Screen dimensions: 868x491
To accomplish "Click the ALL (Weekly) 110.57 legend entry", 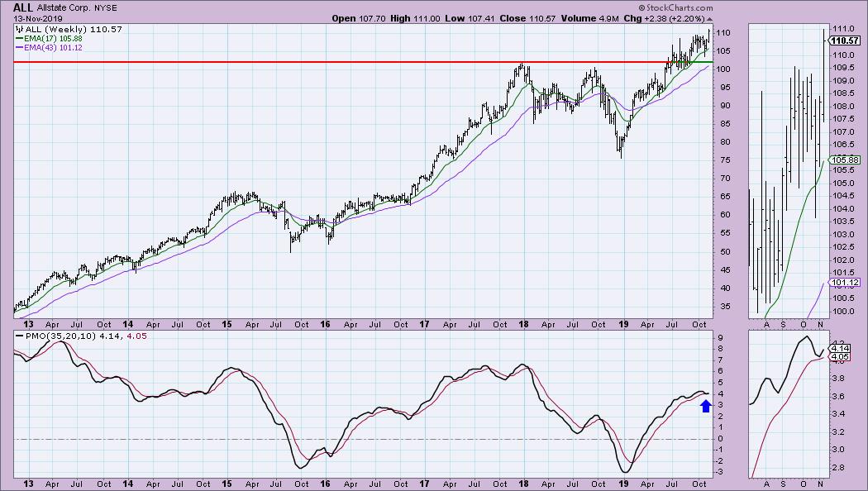I will point(69,29).
